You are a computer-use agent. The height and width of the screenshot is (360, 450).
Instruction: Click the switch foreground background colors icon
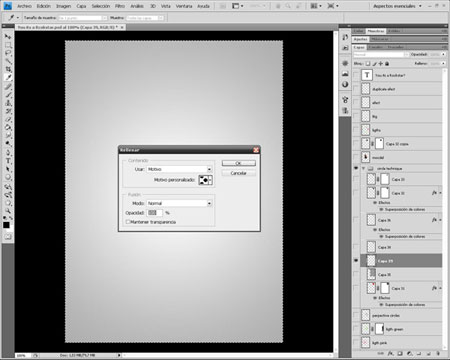click(x=11, y=218)
